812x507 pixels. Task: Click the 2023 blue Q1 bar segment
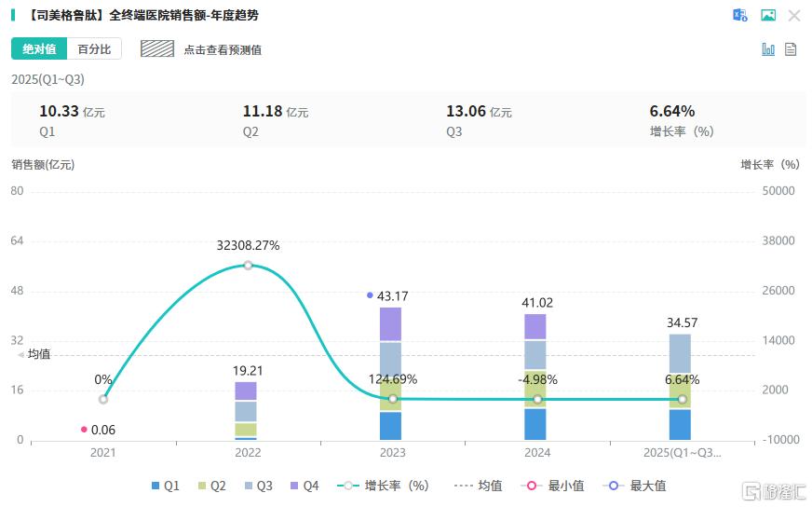[x=390, y=426]
